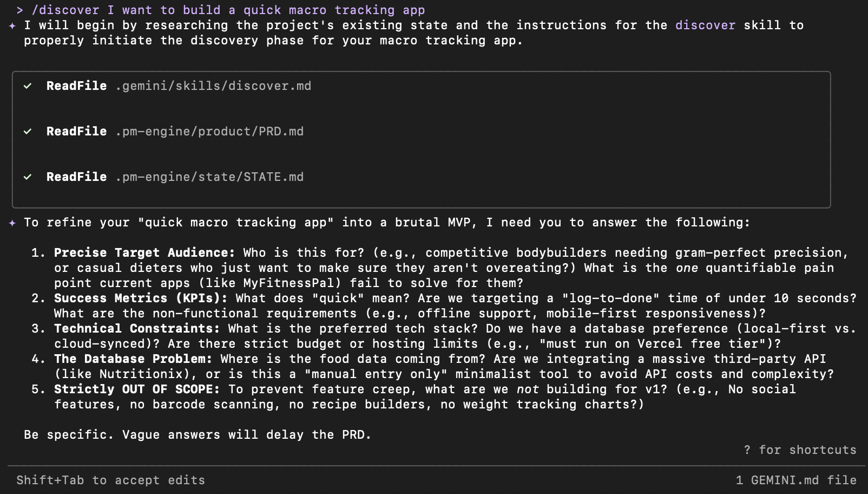The width and height of the screenshot is (868, 494).
Task: Click the checkmark beside STATE.md ReadFile
Action: (28, 177)
